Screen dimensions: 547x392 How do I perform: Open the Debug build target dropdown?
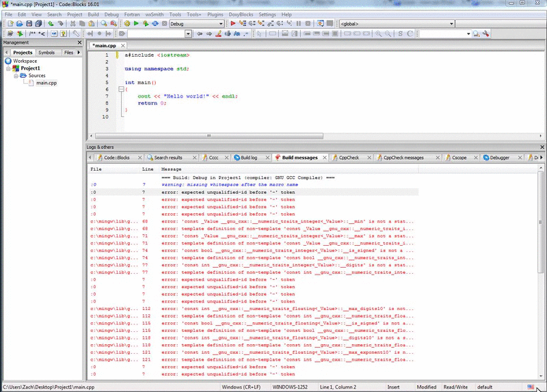pyautogui.click(x=196, y=24)
